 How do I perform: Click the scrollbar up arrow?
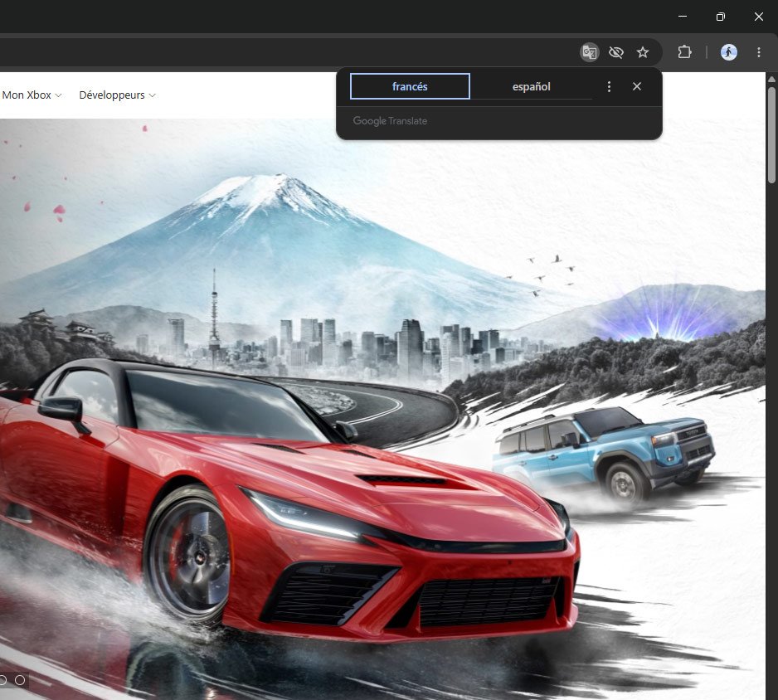771,79
